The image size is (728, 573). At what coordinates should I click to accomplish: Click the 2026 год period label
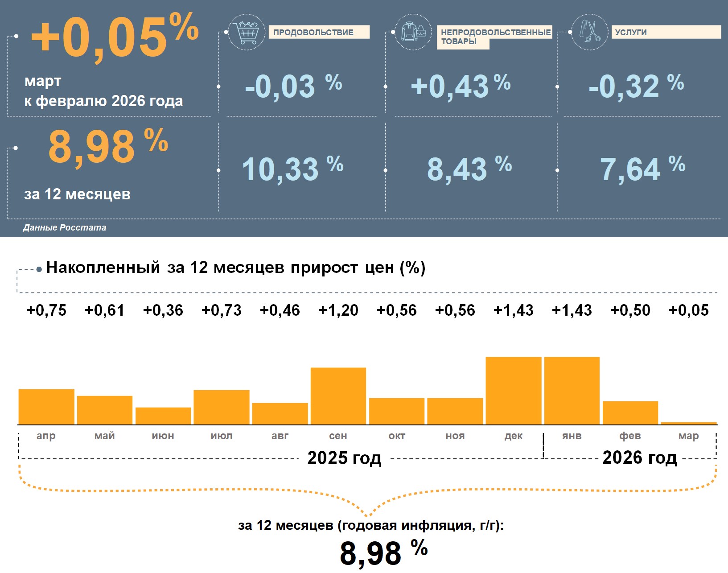(x=639, y=458)
